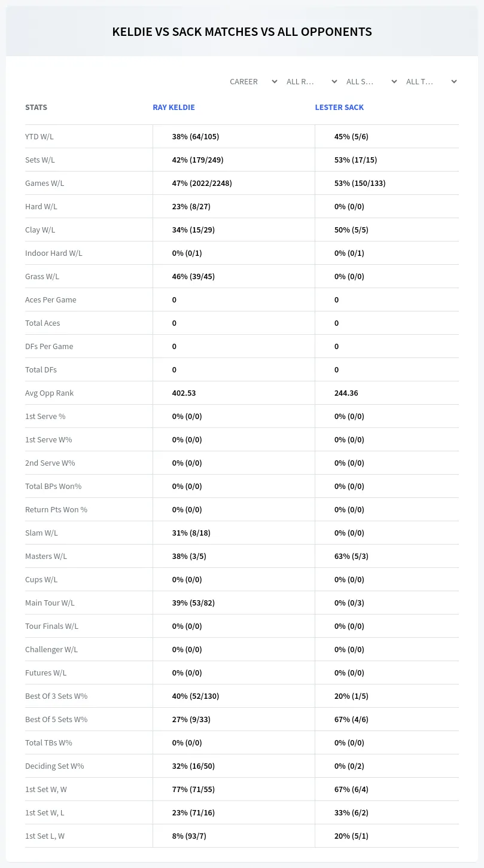This screenshot has width=484, height=868.
Task: Click chevron arrow beside ALL R...
Action: coord(334,81)
